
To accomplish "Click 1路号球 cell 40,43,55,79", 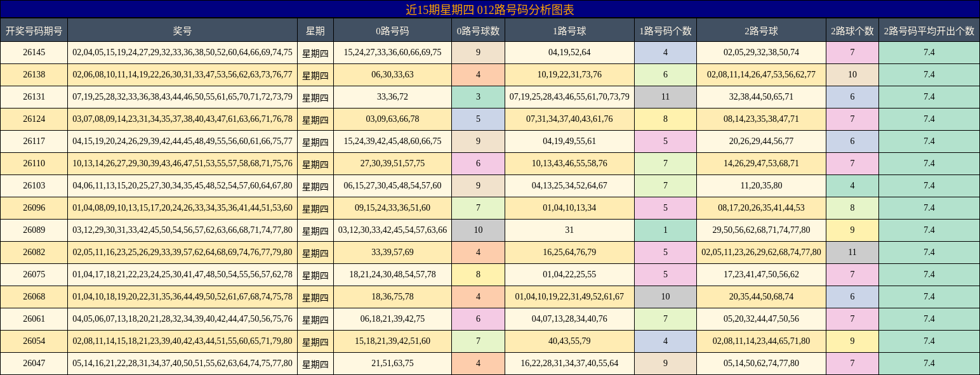I will (x=569, y=341).
